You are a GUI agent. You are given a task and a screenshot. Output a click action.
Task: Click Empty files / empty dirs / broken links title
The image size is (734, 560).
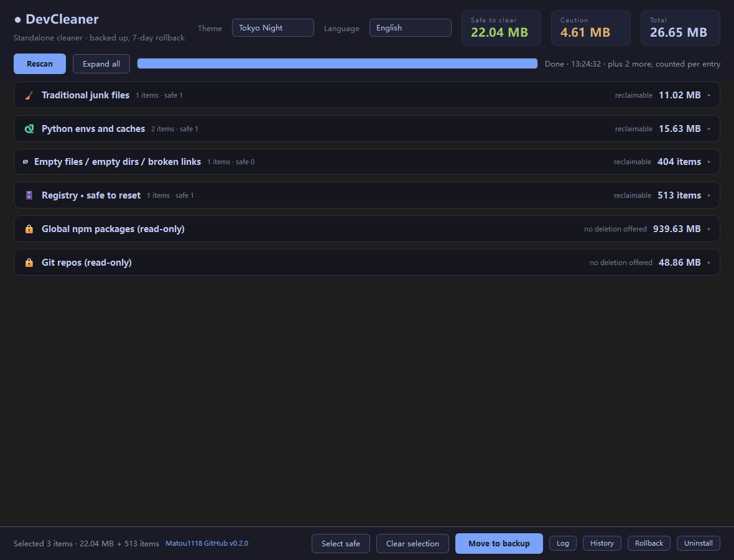click(x=118, y=162)
